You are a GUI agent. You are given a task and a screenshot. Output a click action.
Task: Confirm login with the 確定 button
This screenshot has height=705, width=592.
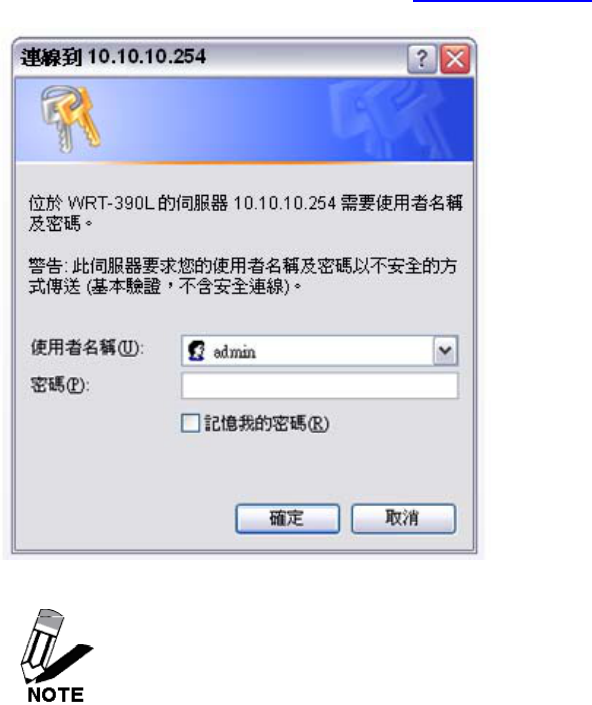coord(288,518)
